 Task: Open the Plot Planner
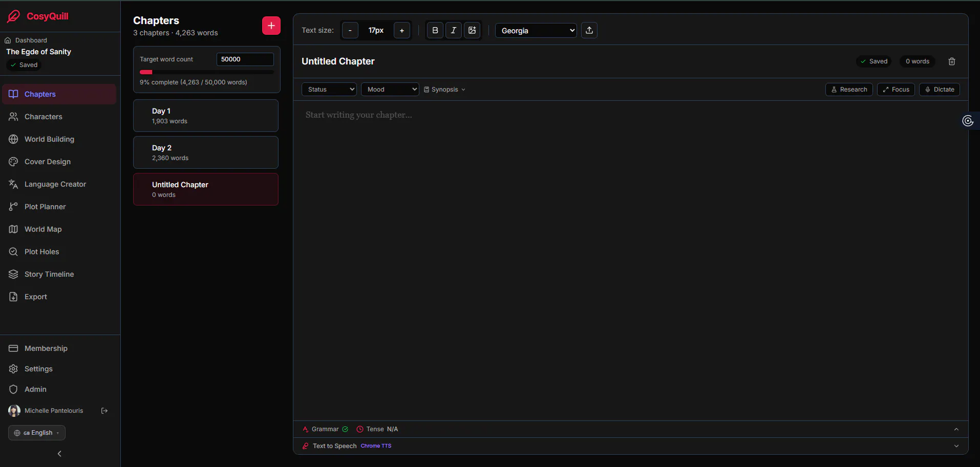click(x=59, y=207)
